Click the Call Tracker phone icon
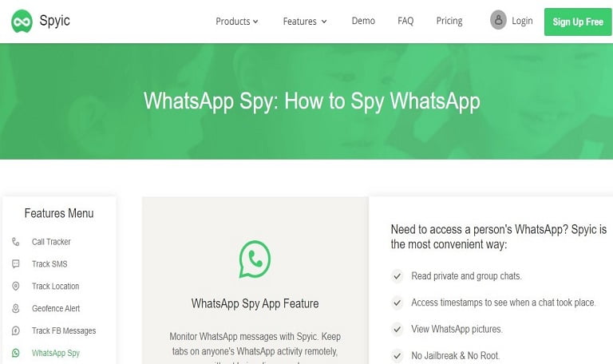Image resolution: width=613 pixels, height=364 pixels. (x=16, y=242)
